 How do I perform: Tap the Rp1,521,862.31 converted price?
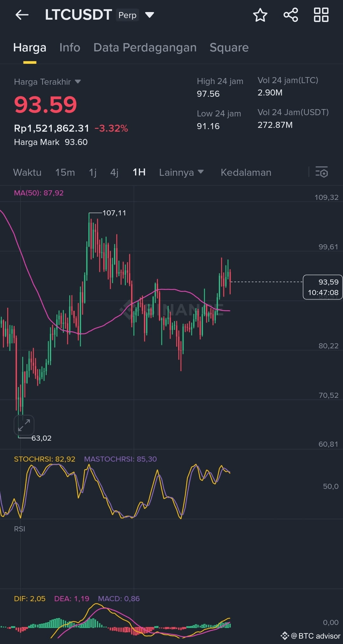coord(52,128)
